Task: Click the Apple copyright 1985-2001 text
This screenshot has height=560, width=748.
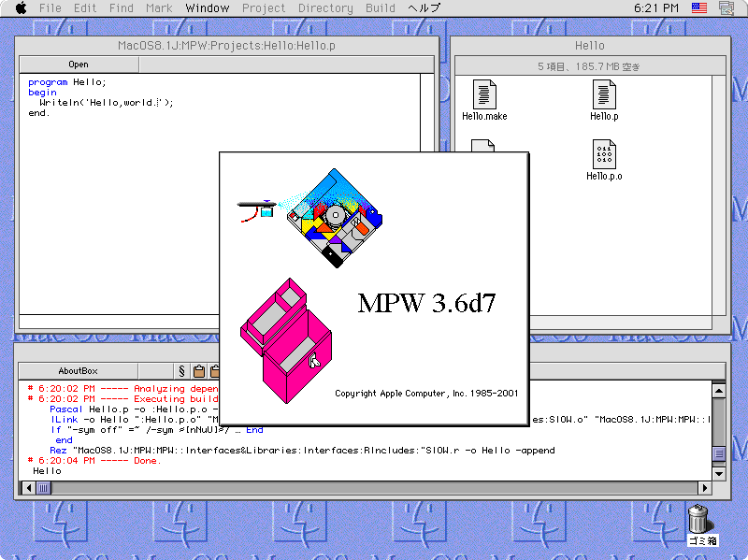Action: [x=426, y=393]
